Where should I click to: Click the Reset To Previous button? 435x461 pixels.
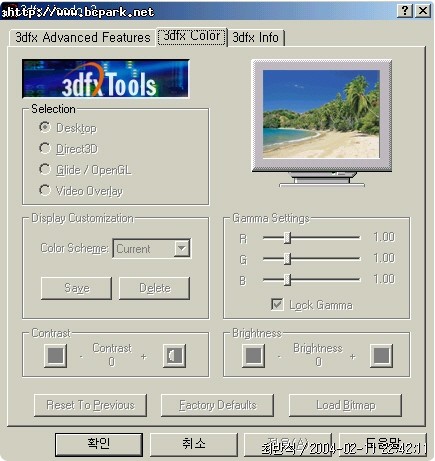[90, 405]
